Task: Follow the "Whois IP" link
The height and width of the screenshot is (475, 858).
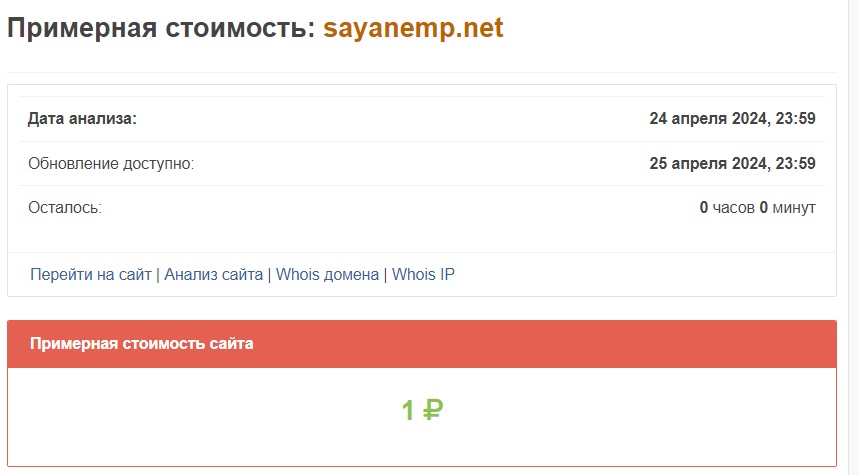Action: pos(423,274)
